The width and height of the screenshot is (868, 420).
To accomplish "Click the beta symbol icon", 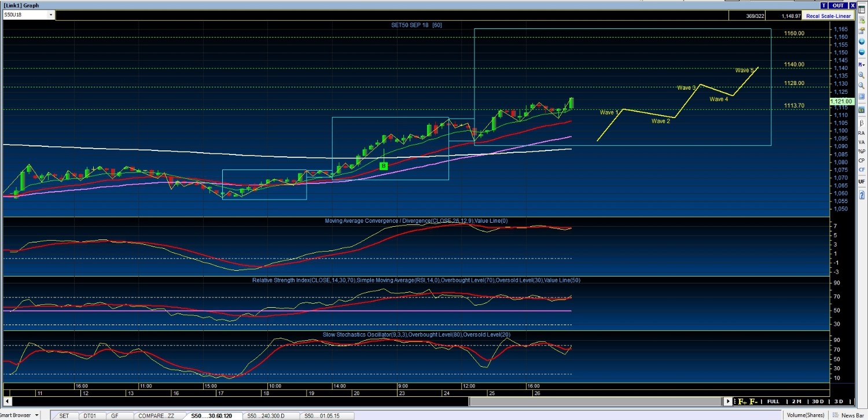I will pyautogui.click(x=861, y=123).
